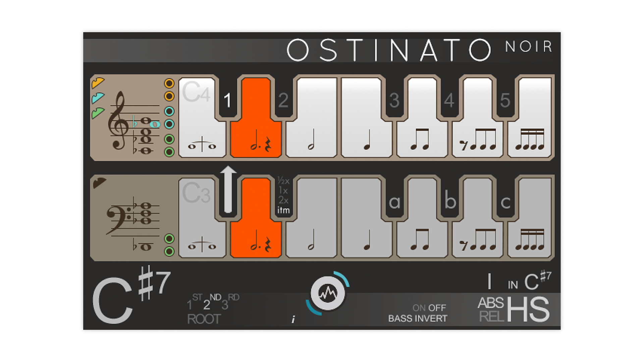Toggle the upper cyan voice circle
Image resolution: width=644 pixels, height=362 pixels.
click(x=169, y=111)
